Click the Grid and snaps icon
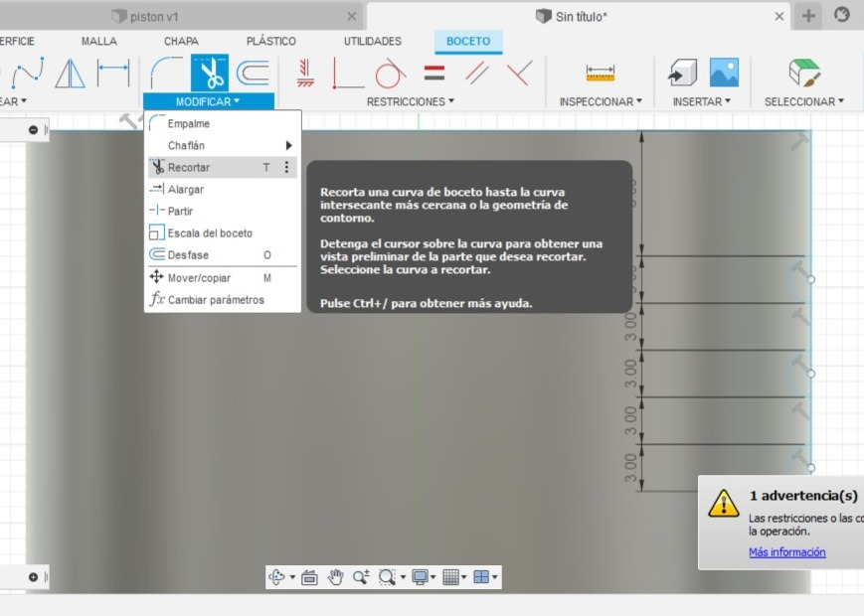Viewport: 864px width, 616px height. [450, 577]
